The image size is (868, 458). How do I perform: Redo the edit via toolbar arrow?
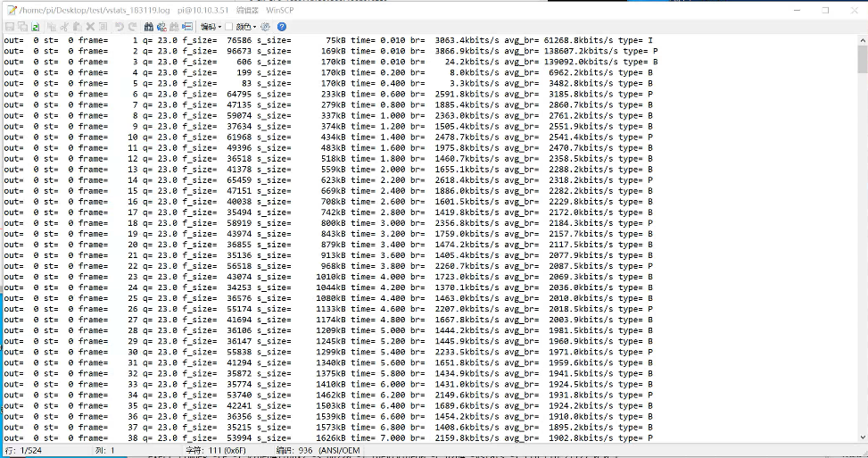tap(132, 27)
